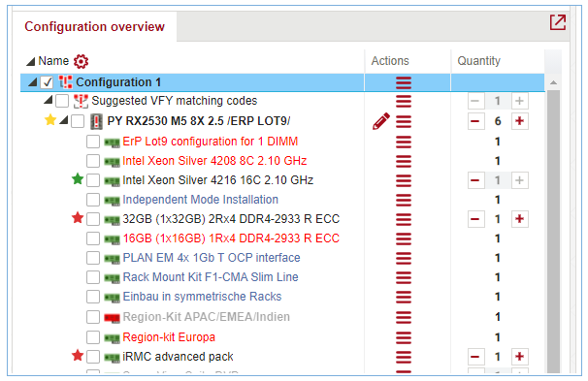
Task: Open actions menu for Configuration 1
Action: [404, 82]
